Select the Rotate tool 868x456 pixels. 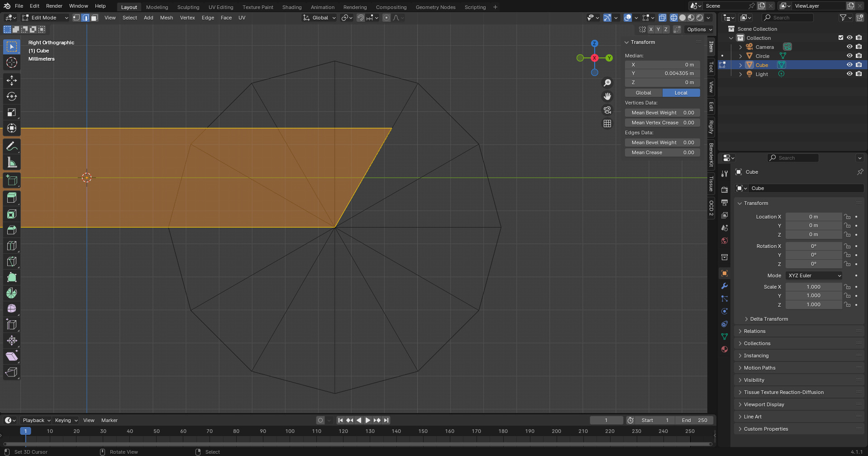(x=12, y=96)
